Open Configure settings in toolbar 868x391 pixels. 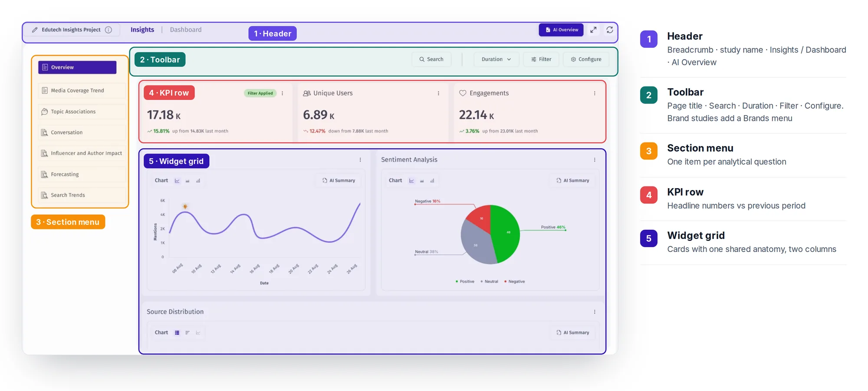[586, 59]
